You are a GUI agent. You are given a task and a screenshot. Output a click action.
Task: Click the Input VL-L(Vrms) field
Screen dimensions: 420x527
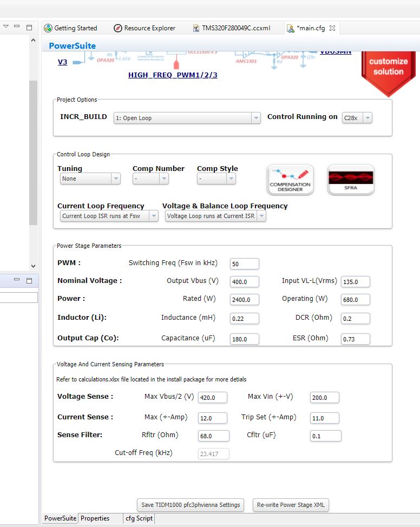pyautogui.click(x=356, y=282)
